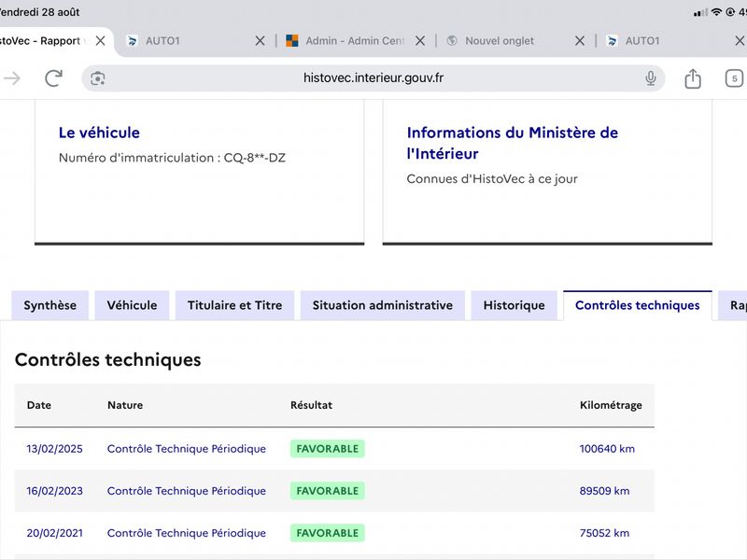747x560 pixels.
Task: Click the 75052 km mileage value
Action: (604, 533)
